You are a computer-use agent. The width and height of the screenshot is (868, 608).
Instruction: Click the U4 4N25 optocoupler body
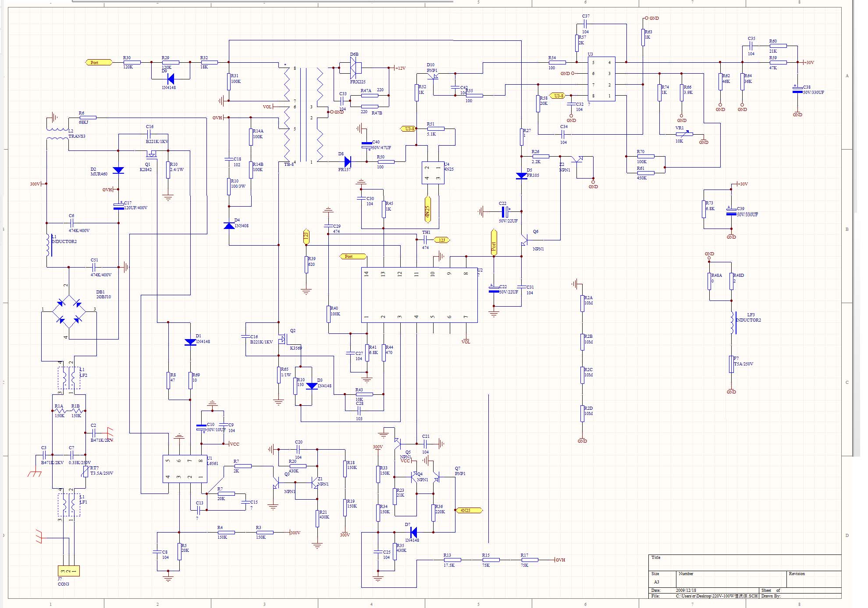click(x=433, y=173)
